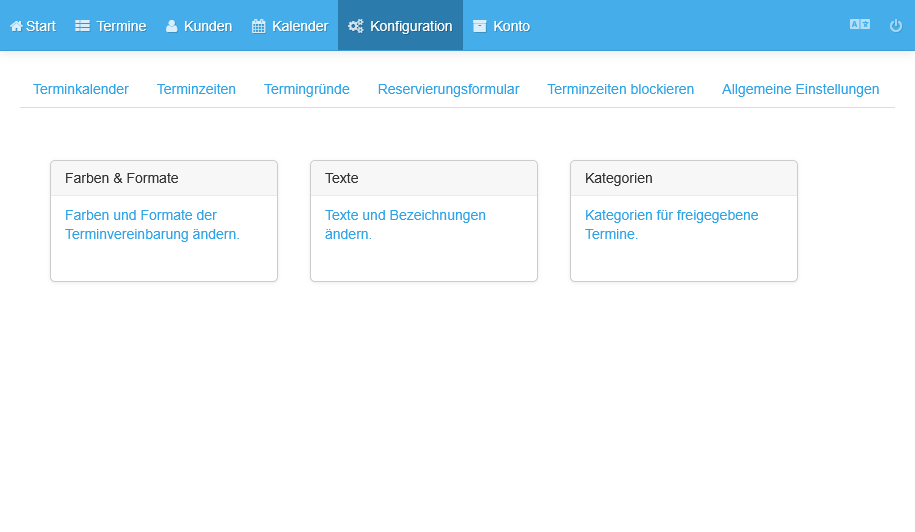Click the language switch icon
This screenshot has width=915, height=532.
859,25
